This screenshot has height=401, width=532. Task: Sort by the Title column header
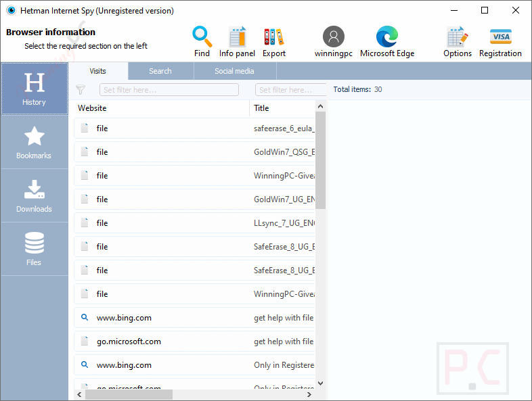pos(283,108)
